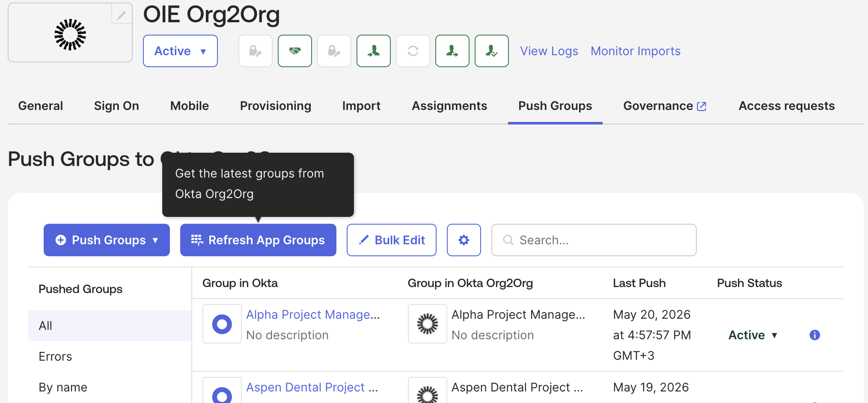Click the grey circular sync arrows icon
The height and width of the screenshot is (403, 868).
413,51
